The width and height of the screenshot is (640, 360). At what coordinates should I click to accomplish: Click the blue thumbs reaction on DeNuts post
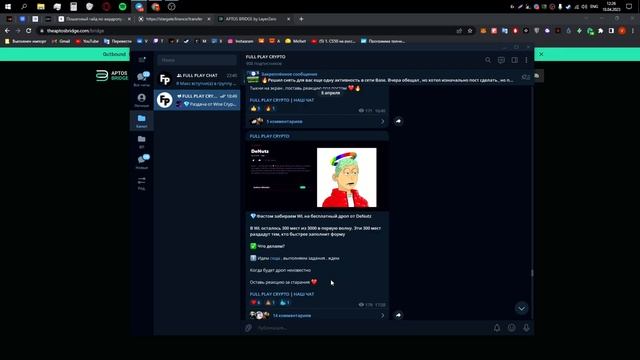click(284, 302)
